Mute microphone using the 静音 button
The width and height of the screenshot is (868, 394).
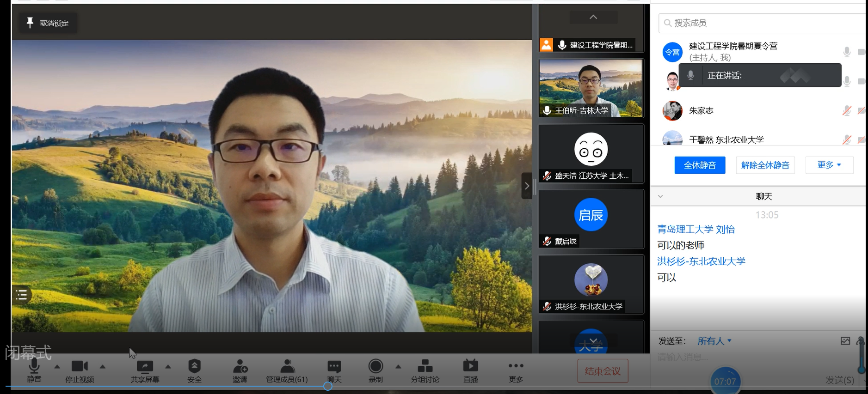coord(34,367)
